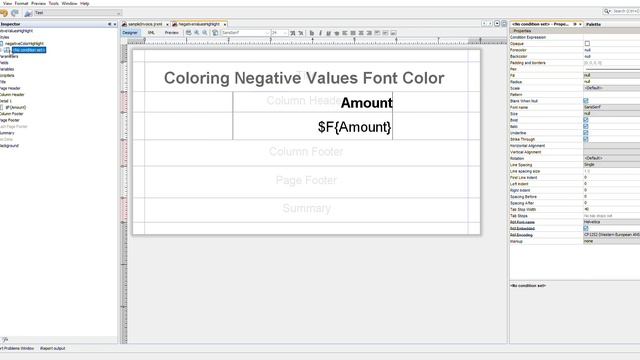Click the align bottom icon
This screenshot has width=640, height=360.
pos(393,33)
